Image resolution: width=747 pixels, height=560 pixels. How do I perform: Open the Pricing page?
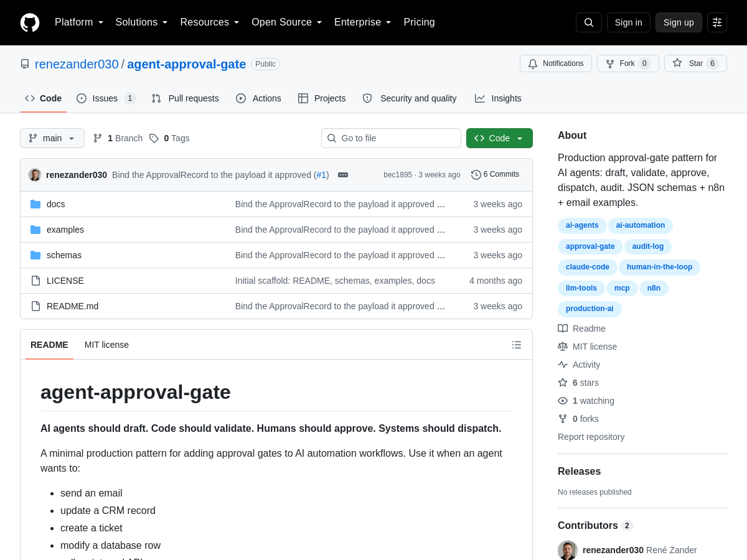tap(419, 22)
